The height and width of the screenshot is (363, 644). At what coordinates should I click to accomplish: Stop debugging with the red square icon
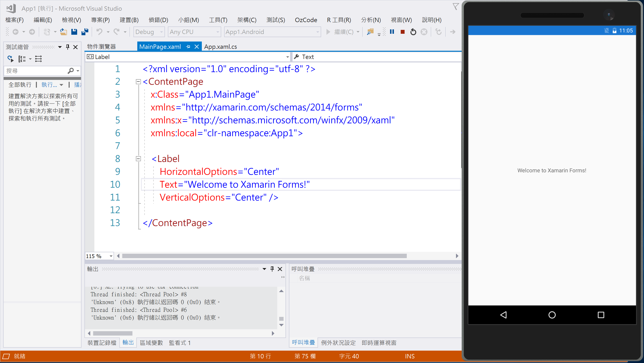click(402, 32)
